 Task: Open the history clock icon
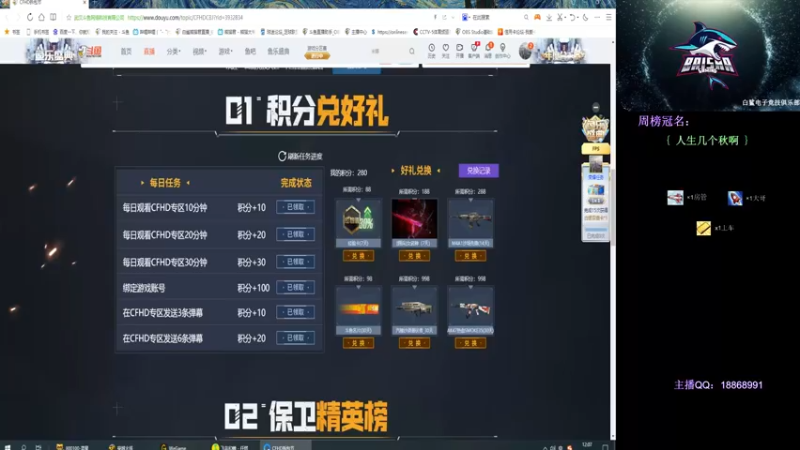click(x=432, y=50)
